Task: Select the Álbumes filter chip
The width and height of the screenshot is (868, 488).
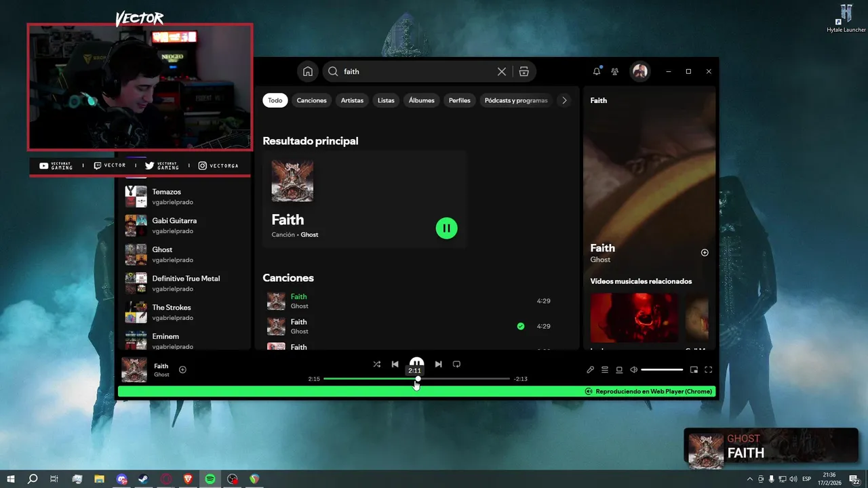Action: (421, 100)
